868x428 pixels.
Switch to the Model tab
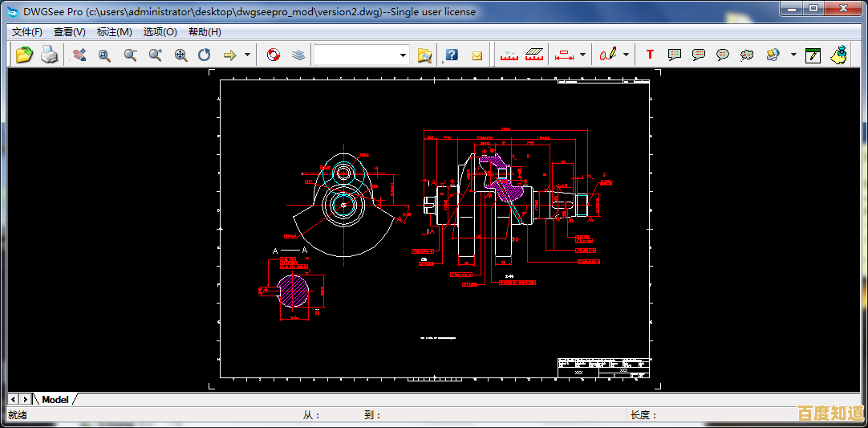55,399
